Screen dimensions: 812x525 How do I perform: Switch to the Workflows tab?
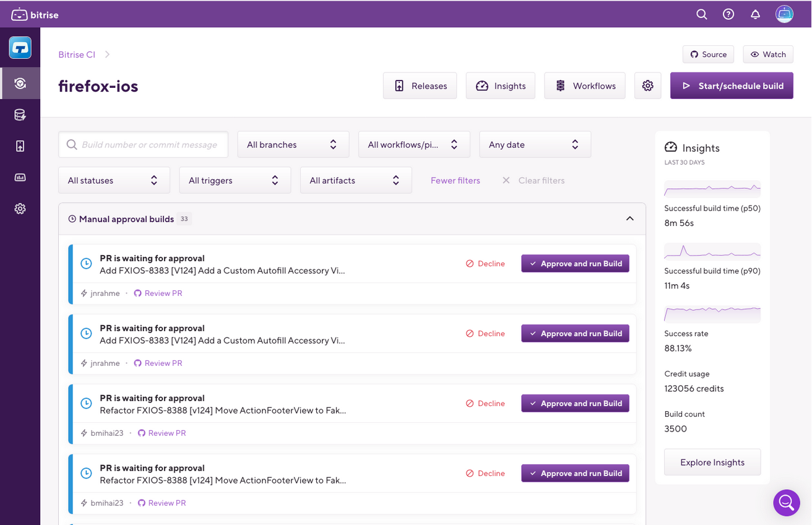[584, 85]
